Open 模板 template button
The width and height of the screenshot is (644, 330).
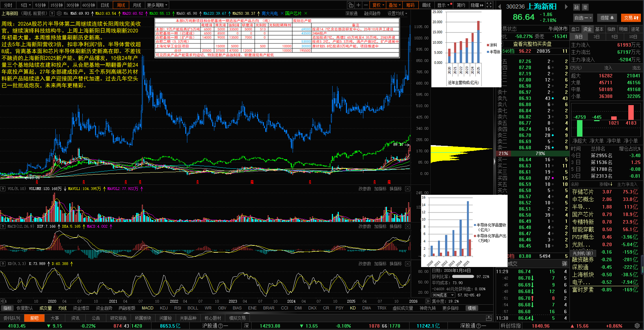pos(472,308)
